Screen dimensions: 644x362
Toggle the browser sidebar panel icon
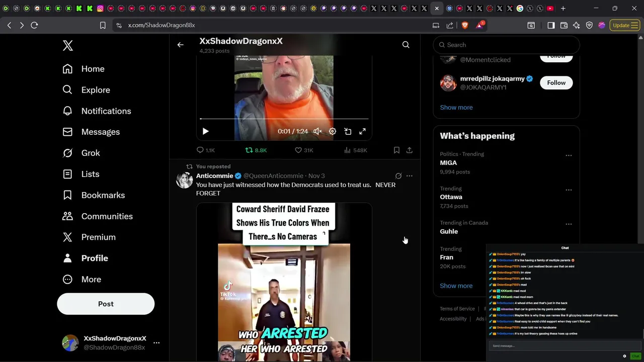point(551,25)
